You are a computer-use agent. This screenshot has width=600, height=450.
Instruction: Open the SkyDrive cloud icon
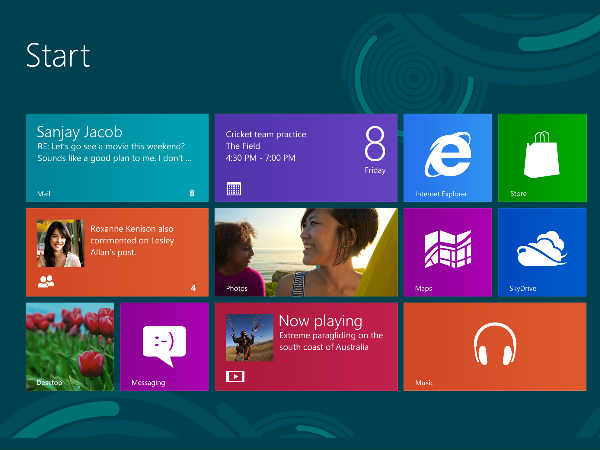(541, 249)
